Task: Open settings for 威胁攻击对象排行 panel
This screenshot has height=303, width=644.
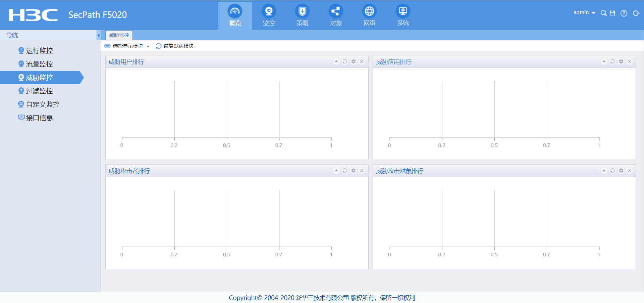Action: pyautogui.click(x=621, y=171)
